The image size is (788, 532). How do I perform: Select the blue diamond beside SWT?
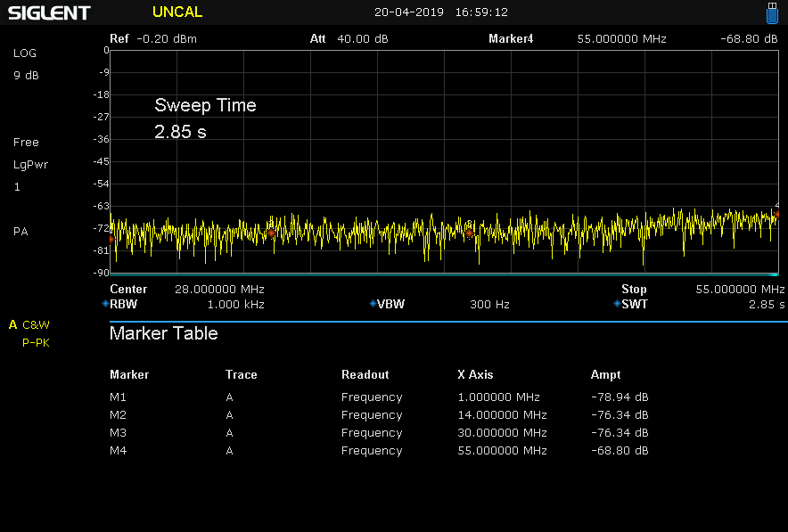click(616, 305)
